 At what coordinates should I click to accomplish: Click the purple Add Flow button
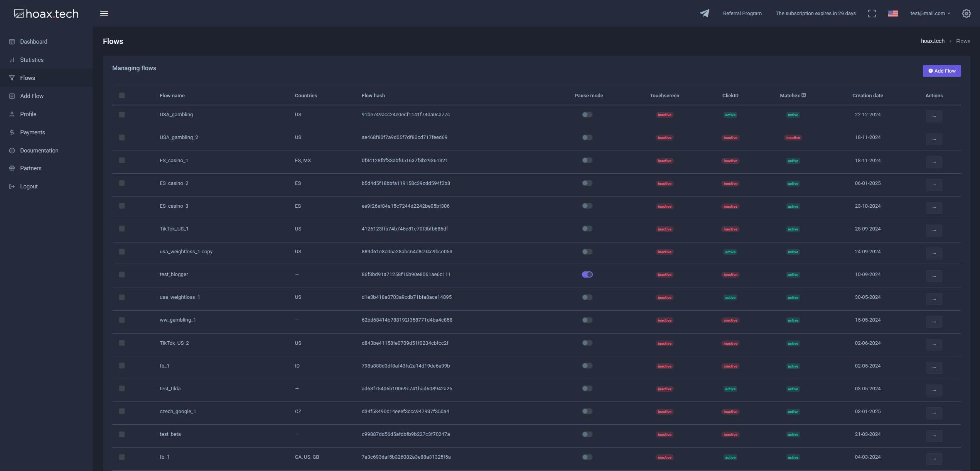point(942,71)
